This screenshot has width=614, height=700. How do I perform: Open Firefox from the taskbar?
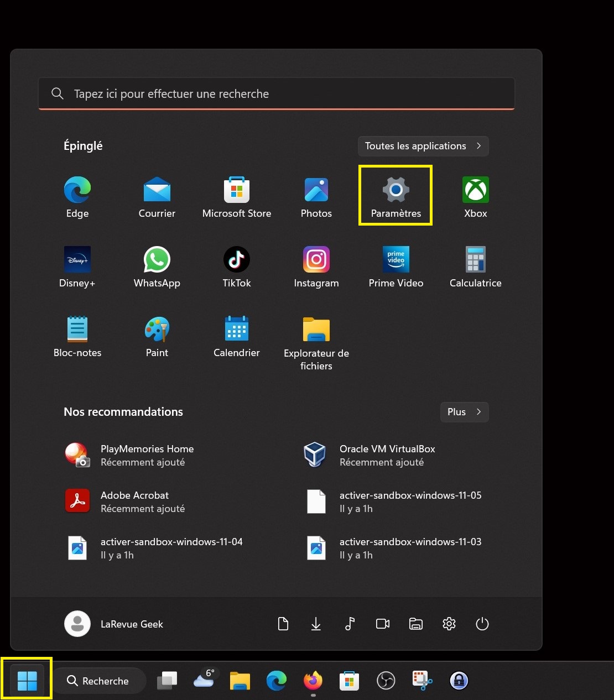click(x=313, y=681)
